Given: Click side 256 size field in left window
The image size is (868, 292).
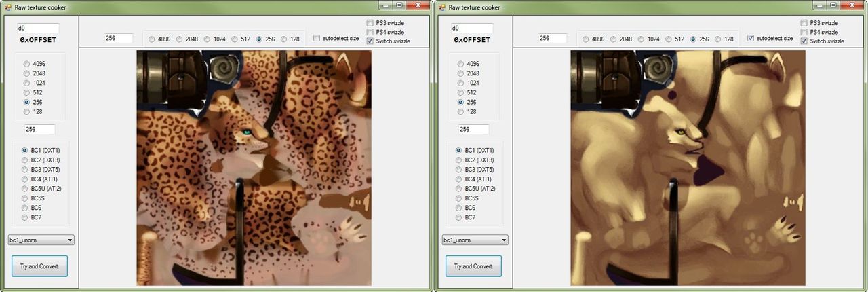Looking at the screenshot, I should click(x=39, y=129).
